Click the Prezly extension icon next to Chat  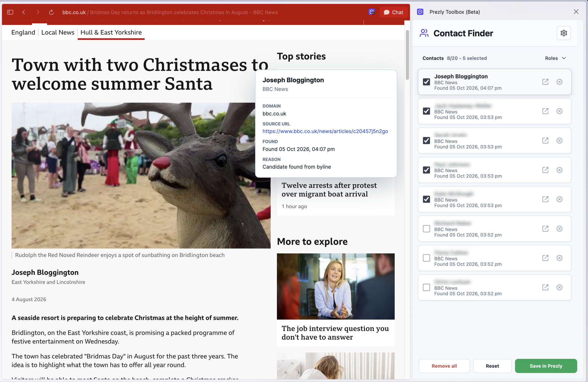(372, 12)
